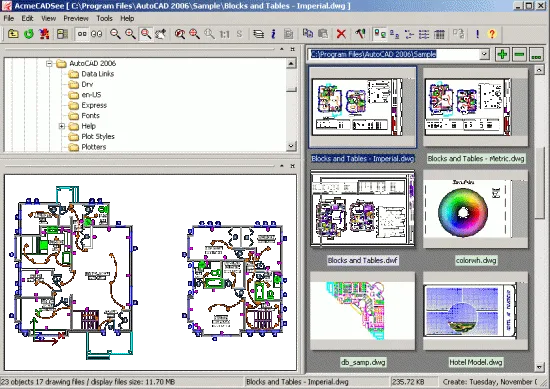This screenshot has width=550, height=389.
Task: Click the 1:1 actual size icon
Action: [x=224, y=34]
